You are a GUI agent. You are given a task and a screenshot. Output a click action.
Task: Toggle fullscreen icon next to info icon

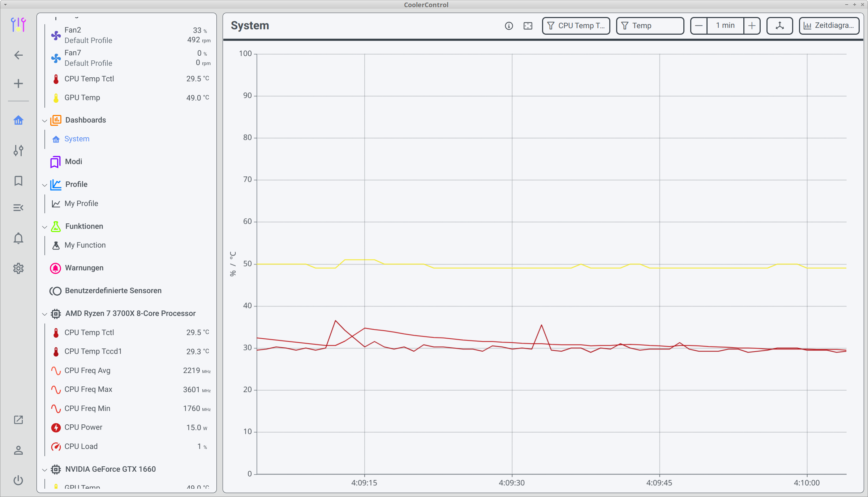(528, 26)
